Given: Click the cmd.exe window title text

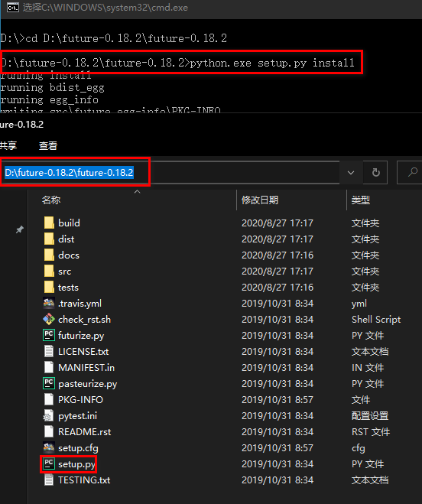Looking at the screenshot, I should click(x=105, y=8).
